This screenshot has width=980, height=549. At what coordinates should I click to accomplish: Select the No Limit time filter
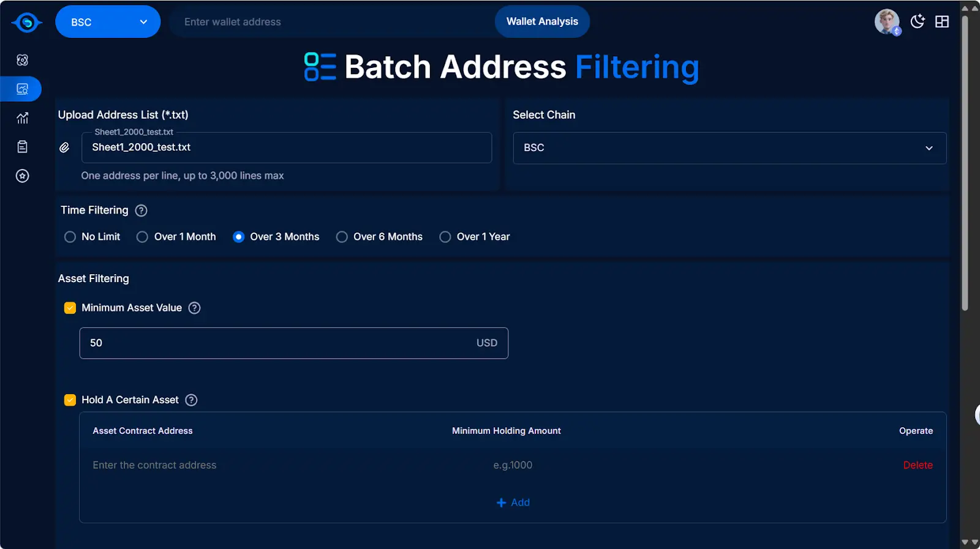click(x=70, y=237)
